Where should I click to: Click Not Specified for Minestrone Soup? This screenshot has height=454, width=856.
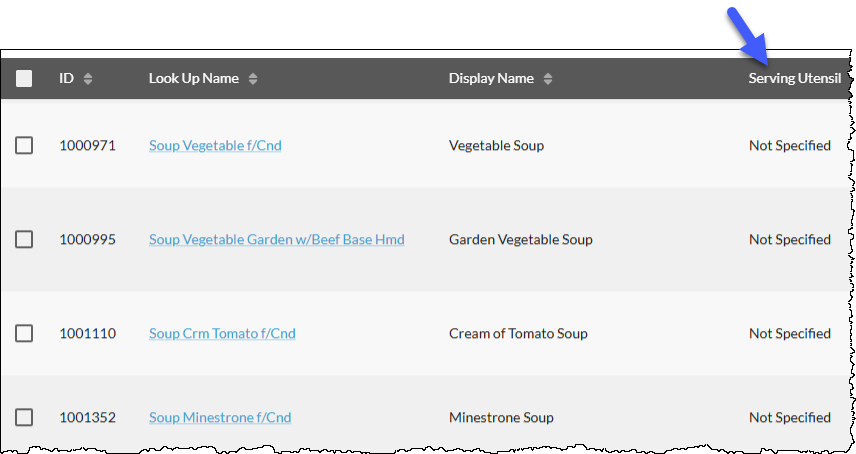tap(790, 417)
